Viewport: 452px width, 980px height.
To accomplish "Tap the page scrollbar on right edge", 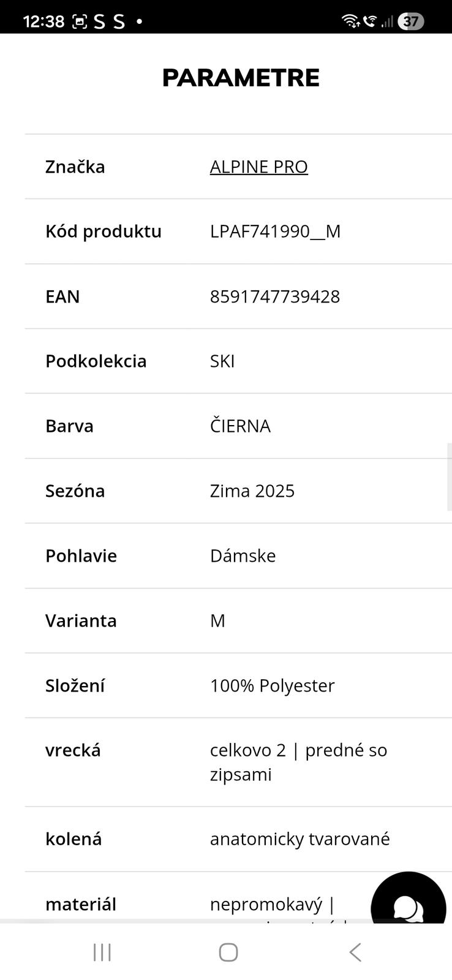I will click(449, 476).
